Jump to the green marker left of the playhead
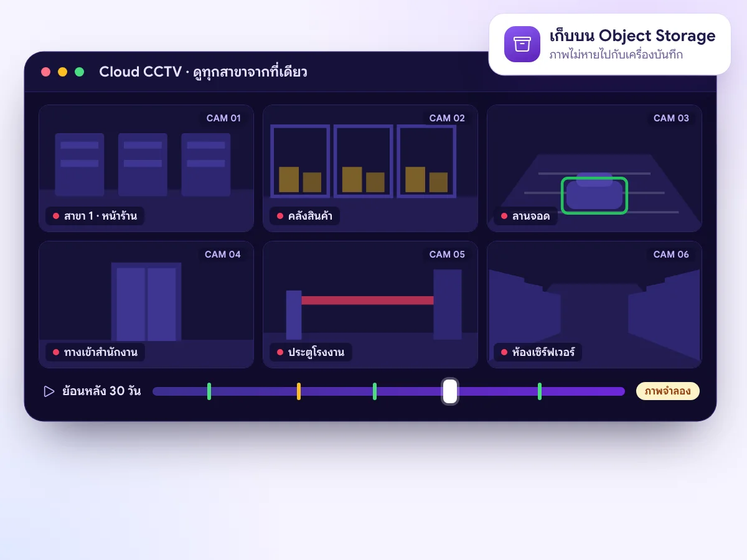The image size is (747, 560). pyautogui.click(x=375, y=391)
